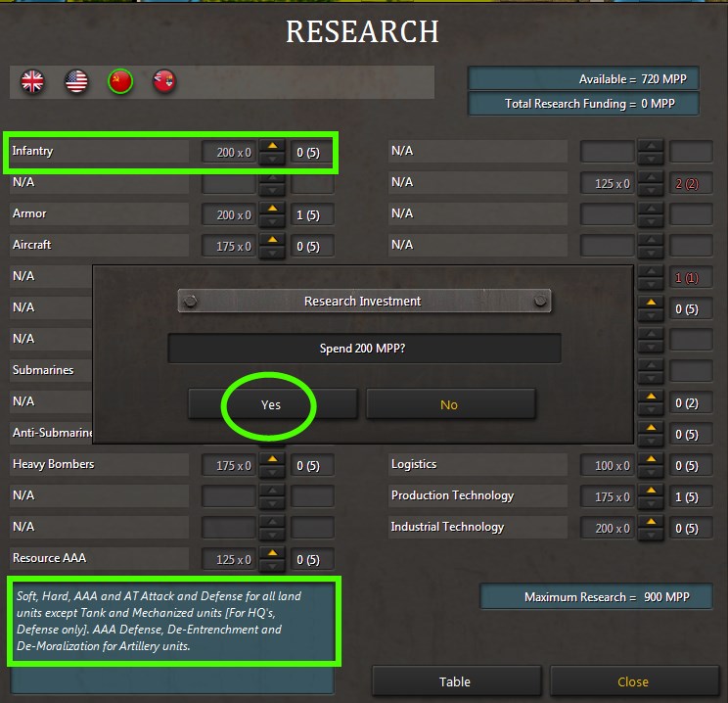The height and width of the screenshot is (703, 728).
Task: Increase Industrial Technology research investment
Action: pos(652,522)
